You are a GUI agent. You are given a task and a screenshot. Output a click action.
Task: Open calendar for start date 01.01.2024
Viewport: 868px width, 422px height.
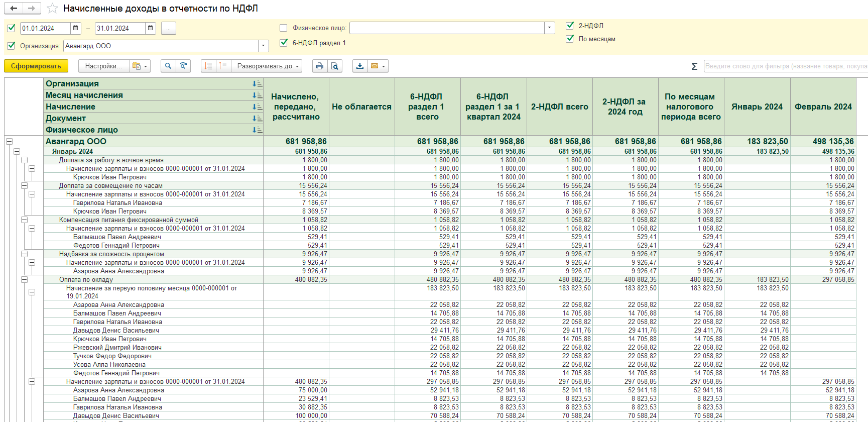(x=76, y=28)
